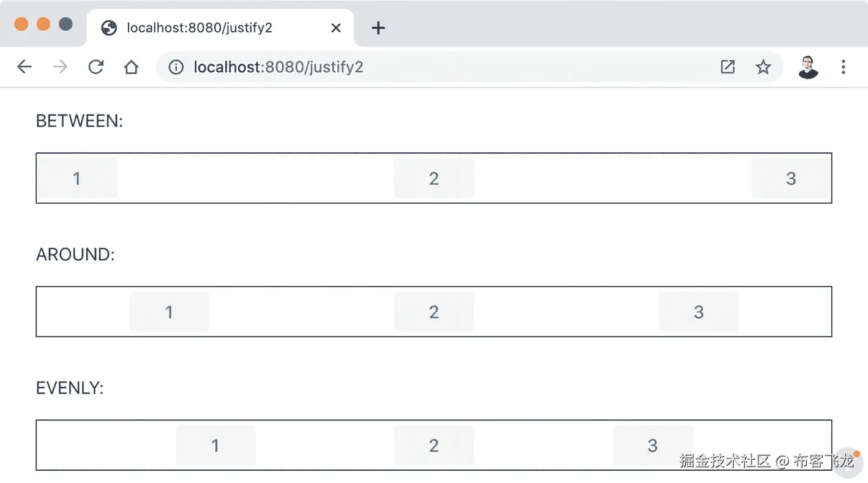The width and height of the screenshot is (868, 483).
Task: Open page in external app icon
Action: 727,67
